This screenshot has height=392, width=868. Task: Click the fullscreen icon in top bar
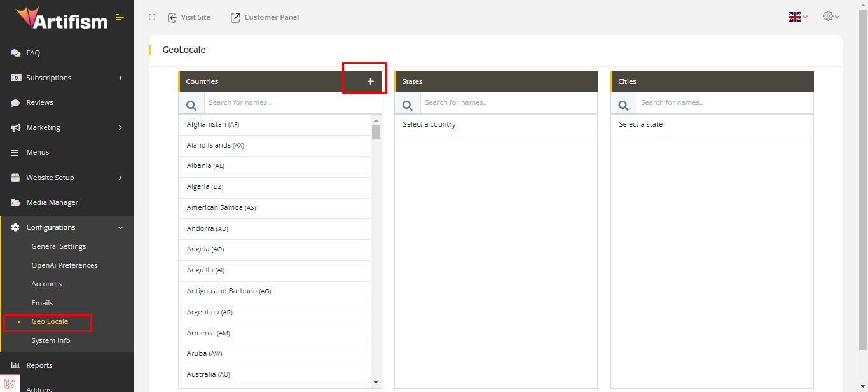pos(152,17)
